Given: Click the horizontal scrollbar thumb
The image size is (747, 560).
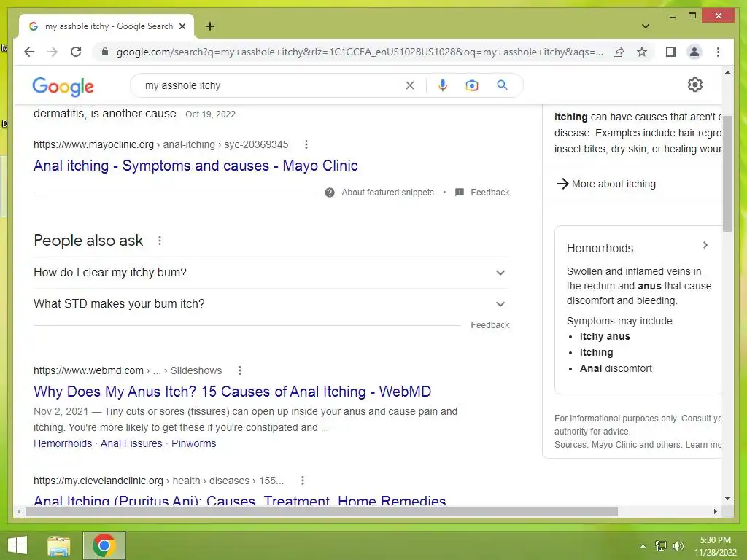Looking at the screenshot, I should (x=322, y=511).
